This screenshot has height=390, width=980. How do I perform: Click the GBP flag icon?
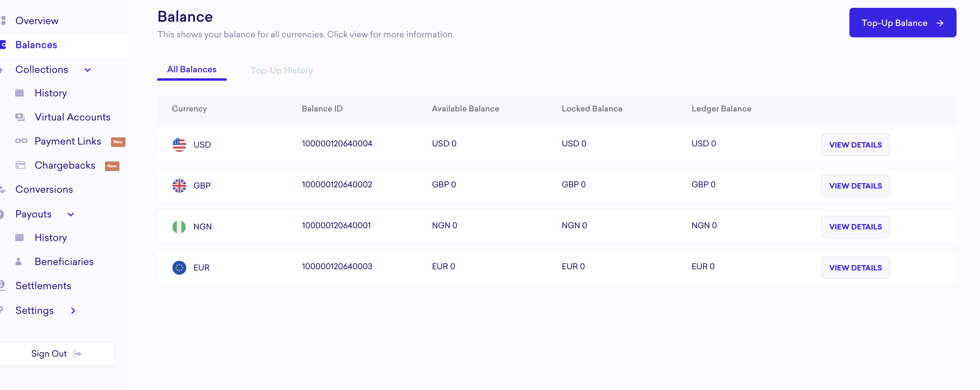[179, 186]
